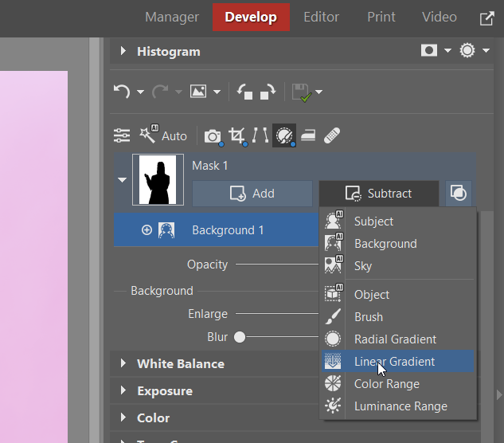Select the Crop and rotate tool

236,135
